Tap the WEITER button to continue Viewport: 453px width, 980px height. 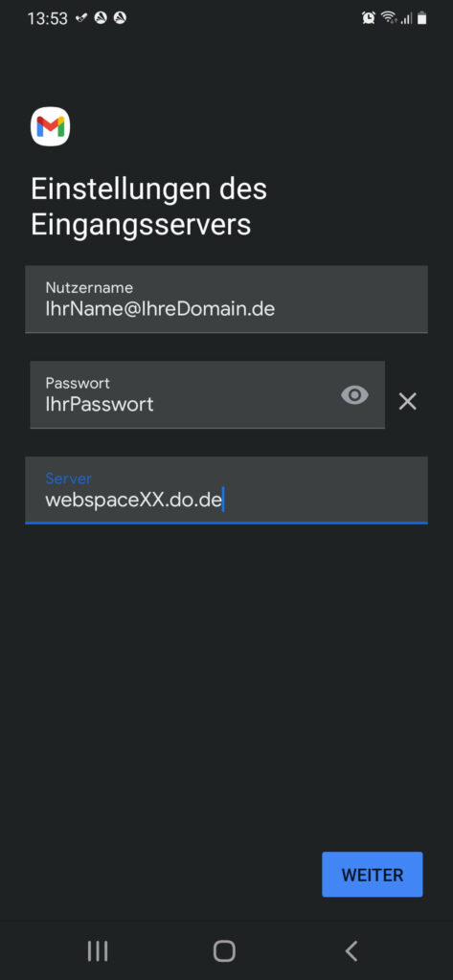pos(373,875)
